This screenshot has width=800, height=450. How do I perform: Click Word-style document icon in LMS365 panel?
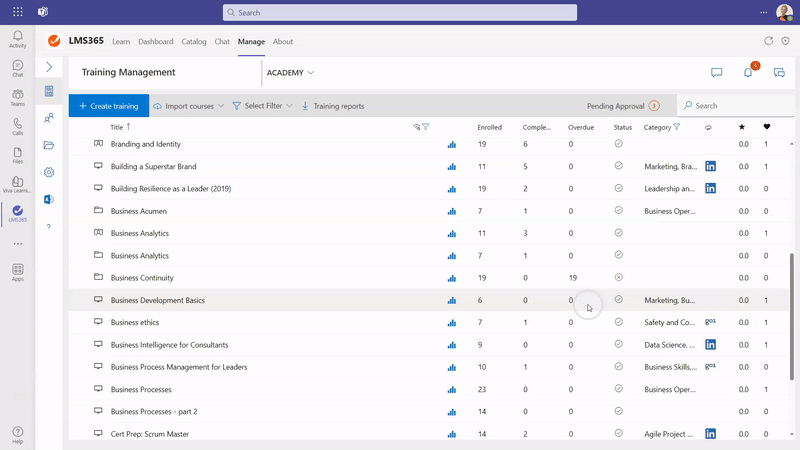[49, 199]
